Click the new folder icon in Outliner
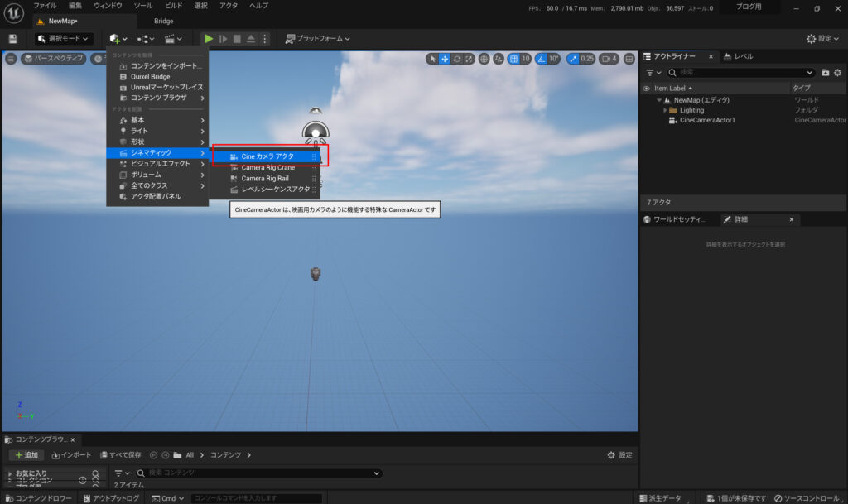848x504 pixels. click(825, 73)
